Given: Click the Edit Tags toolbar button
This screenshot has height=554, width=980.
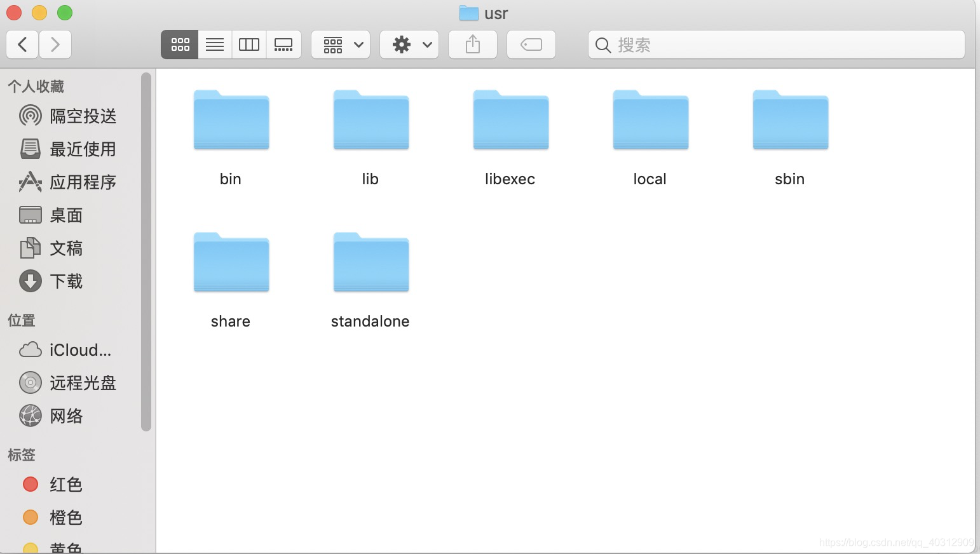Looking at the screenshot, I should [x=531, y=44].
